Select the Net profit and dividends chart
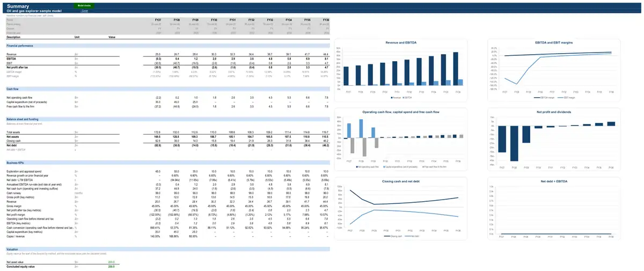The image size is (644, 271). point(554,138)
